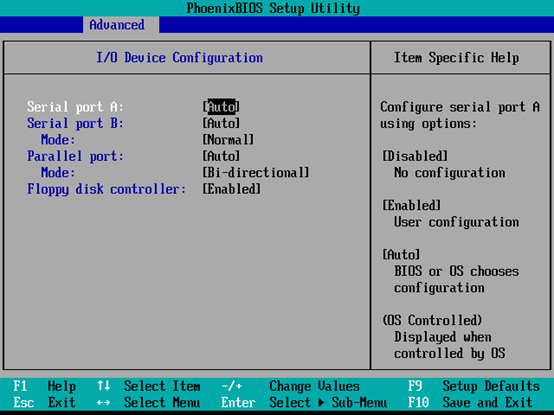
Task: Click the "Serial port A:" label
Action: tap(75, 107)
